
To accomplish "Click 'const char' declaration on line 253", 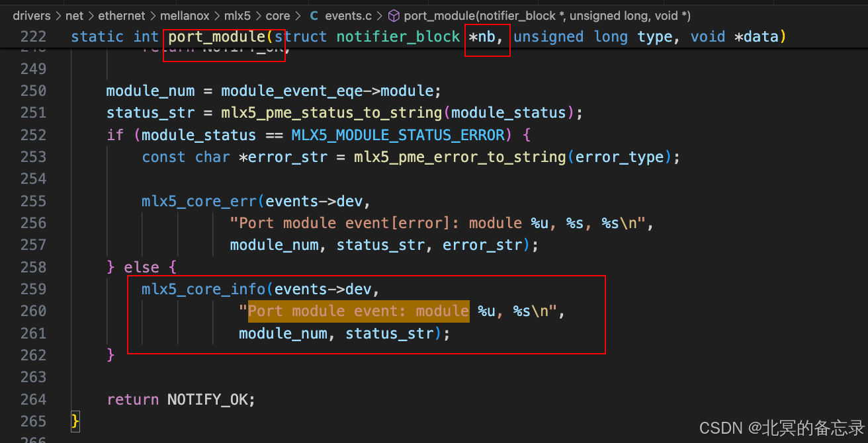I will [x=186, y=157].
